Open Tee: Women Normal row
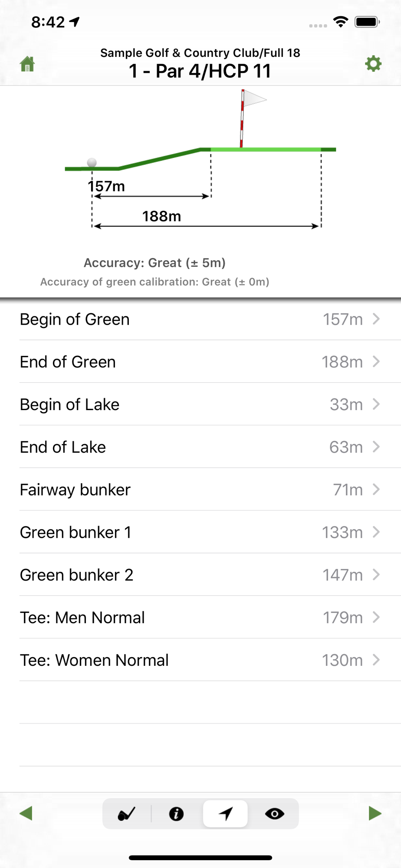The image size is (401, 868). (x=200, y=659)
